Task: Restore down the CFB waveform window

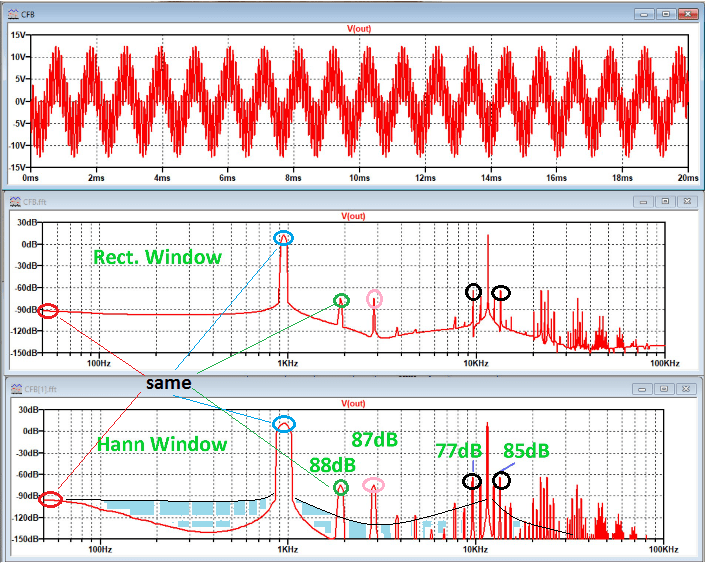Action: [x=665, y=14]
